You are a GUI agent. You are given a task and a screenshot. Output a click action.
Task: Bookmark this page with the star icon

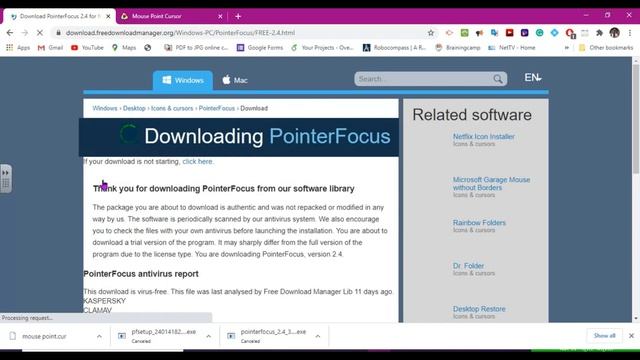click(x=431, y=33)
